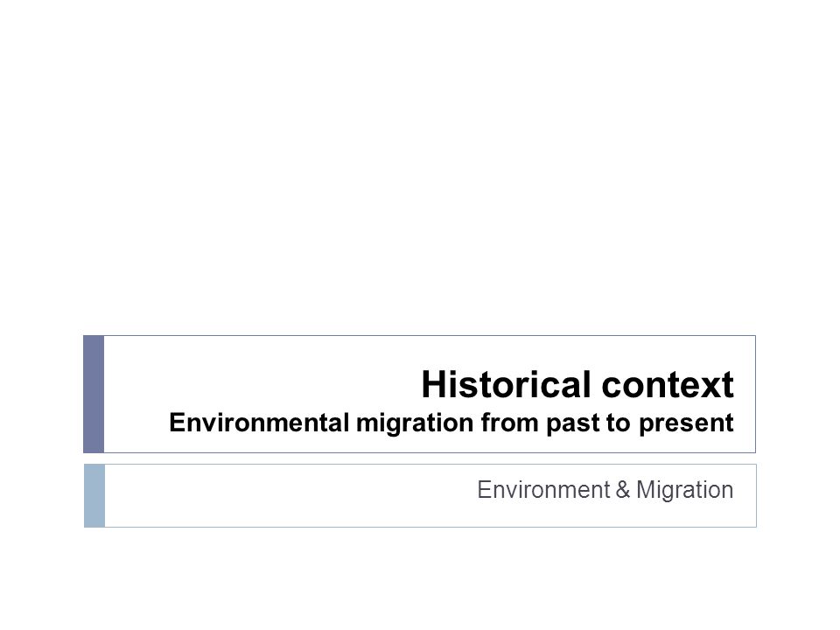
Task: Click the word "Migration" in gray subtitle
Action: (x=684, y=490)
